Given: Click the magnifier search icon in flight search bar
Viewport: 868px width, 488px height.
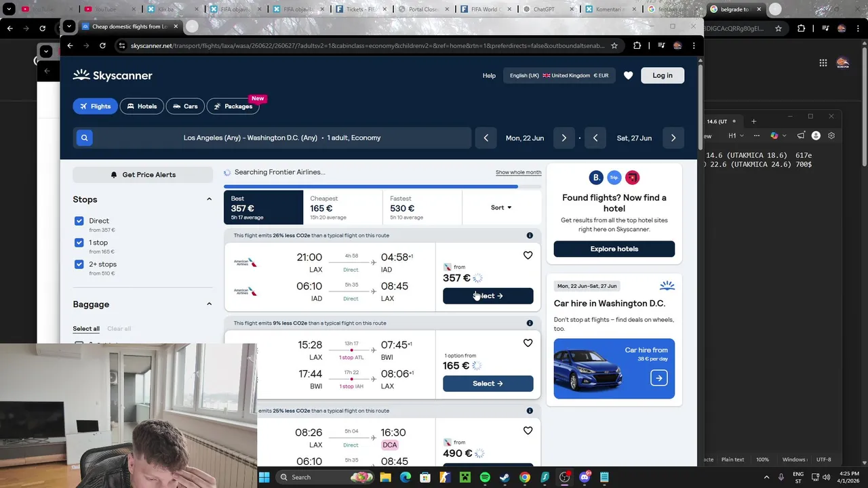Looking at the screenshot, I should point(84,138).
